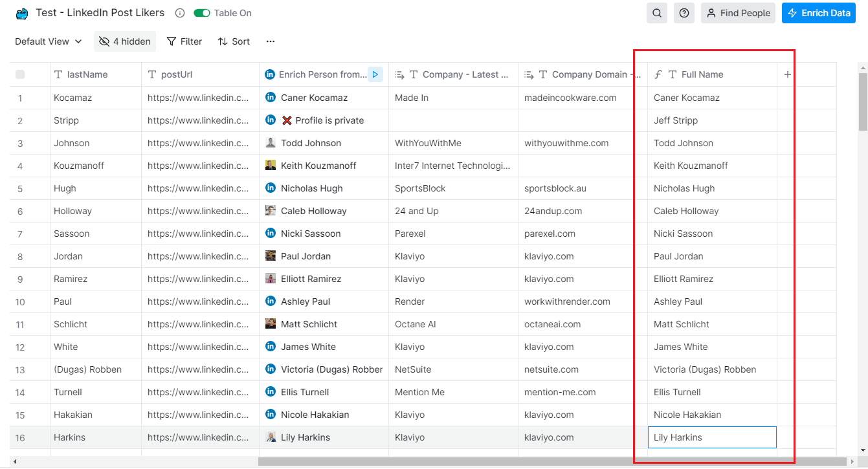Click Caleb Holloway's profile photo
This screenshot has width=868, height=469.
(x=271, y=211)
